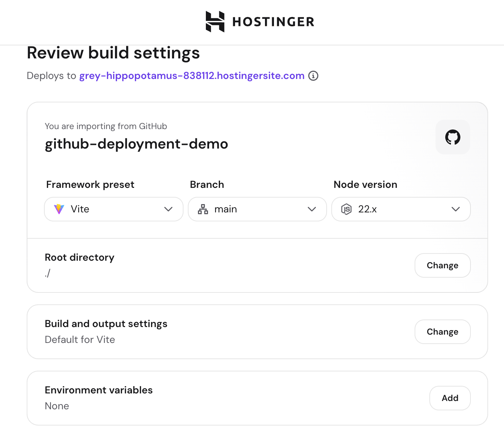
Task: Click the 'None' environment variables value
Action: coord(57,406)
